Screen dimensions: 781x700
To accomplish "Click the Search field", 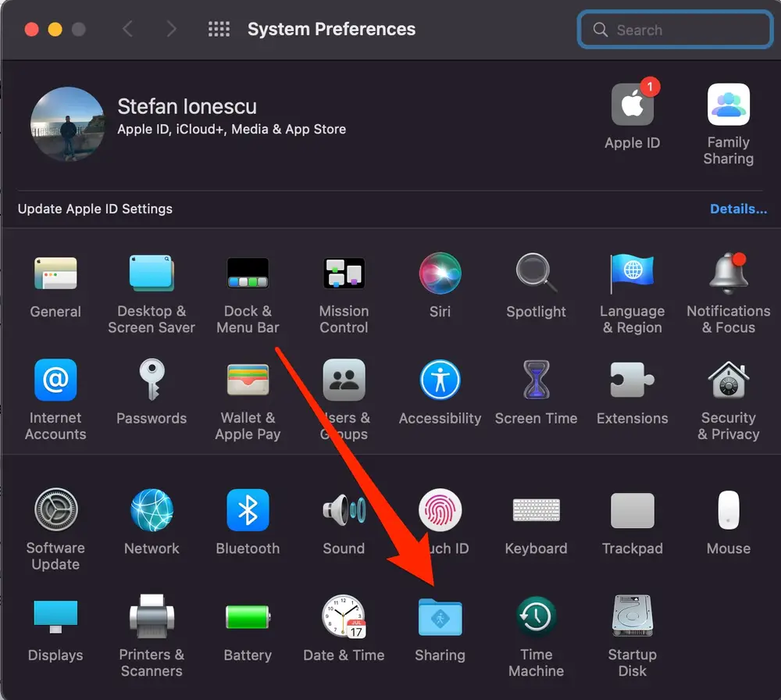I will point(675,30).
